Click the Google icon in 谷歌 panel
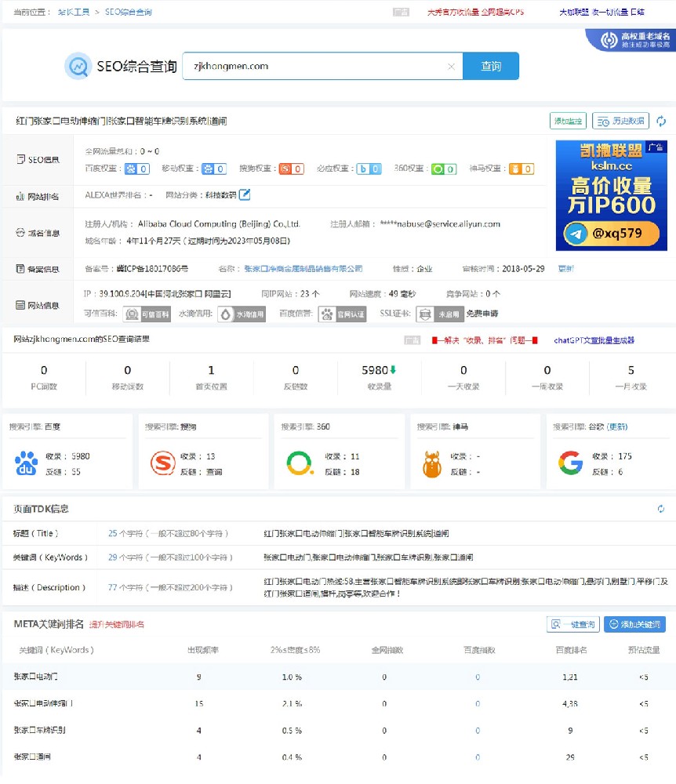The image size is (676, 784). [x=569, y=461]
